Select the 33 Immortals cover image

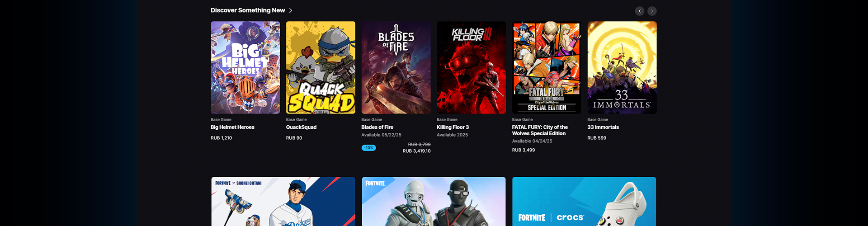tap(622, 67)
